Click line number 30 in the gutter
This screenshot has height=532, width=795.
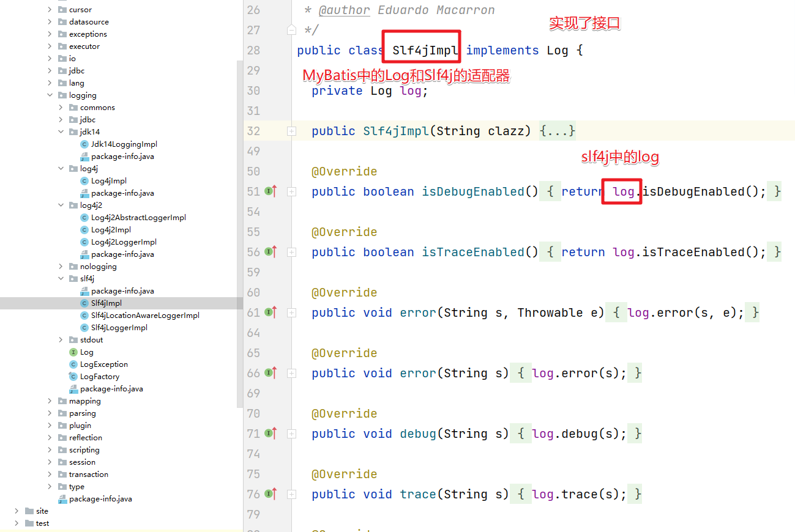point(253,91)
